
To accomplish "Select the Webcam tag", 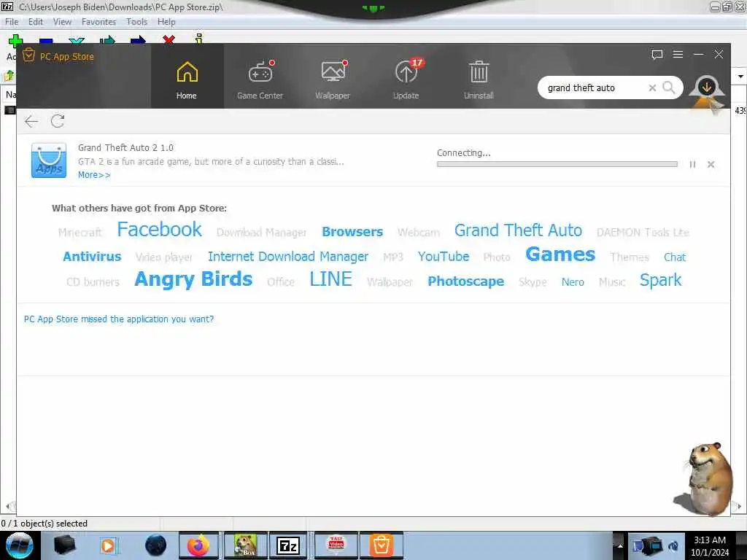I will 419,233.
